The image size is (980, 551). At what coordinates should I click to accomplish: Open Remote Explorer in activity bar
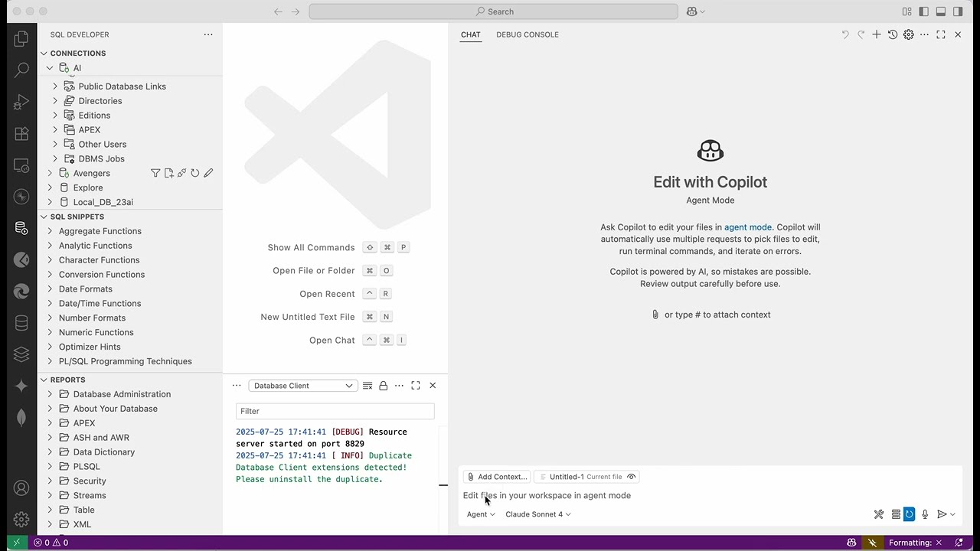[x=21, y=165]
